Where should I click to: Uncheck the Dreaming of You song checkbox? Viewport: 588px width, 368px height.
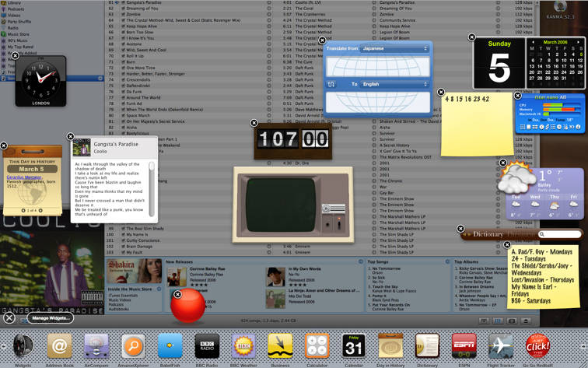pos(123,9)
